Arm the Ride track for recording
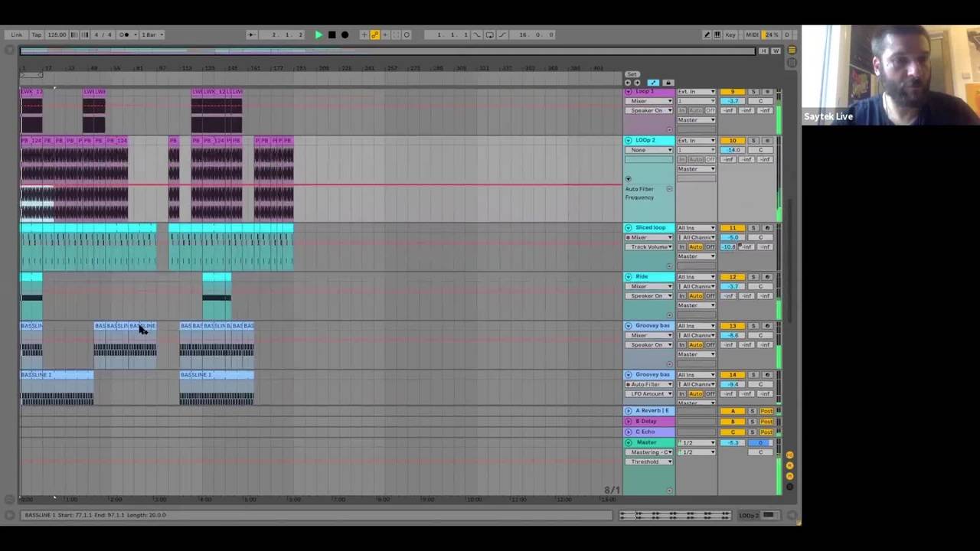Screen dimensions: 980x551 pyautogui.click(x=767, y=277)
